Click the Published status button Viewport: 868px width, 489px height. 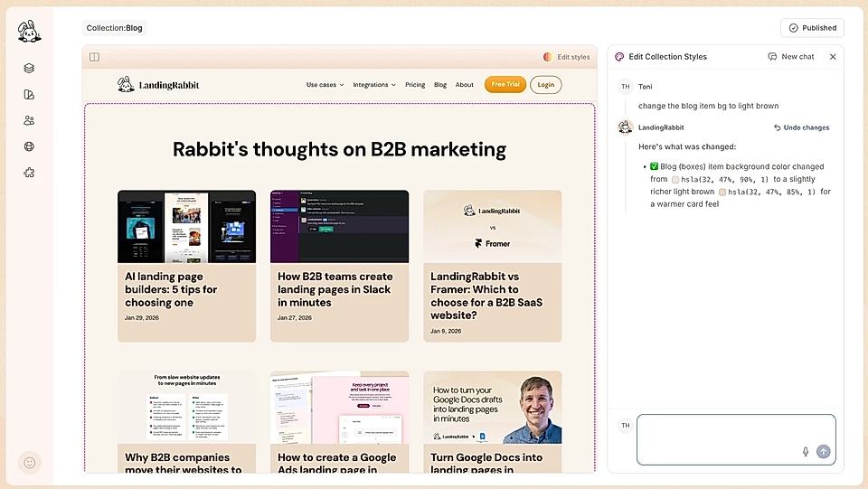[x=812, y=28]
